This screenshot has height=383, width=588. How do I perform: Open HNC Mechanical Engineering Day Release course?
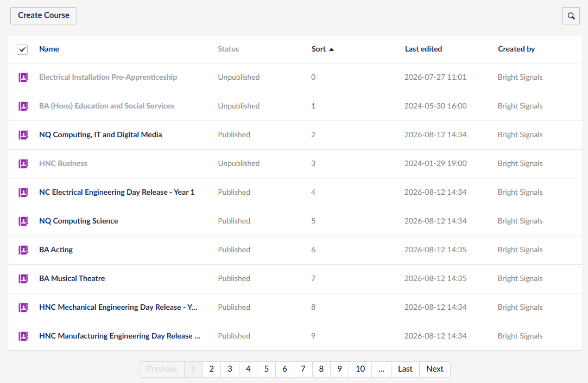click(118, 307)
